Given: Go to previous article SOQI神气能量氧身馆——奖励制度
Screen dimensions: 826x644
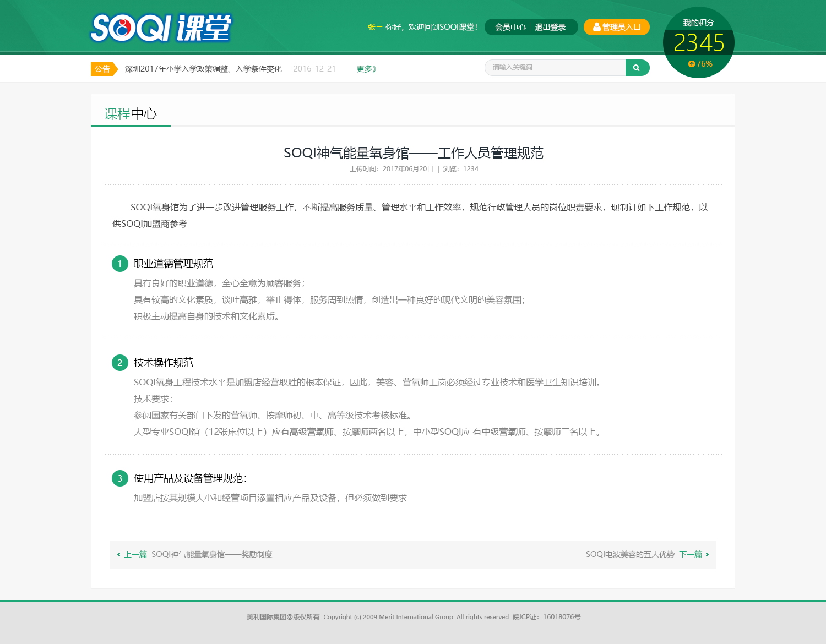Looking at the screenshot, I should tap(212, 554).
